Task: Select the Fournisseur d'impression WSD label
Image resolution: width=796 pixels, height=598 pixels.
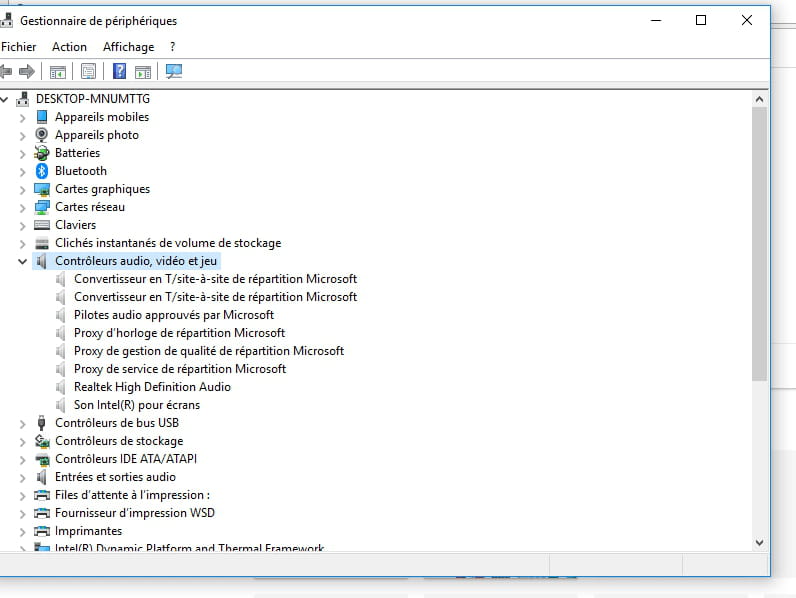Action: (x=135, y=513)
